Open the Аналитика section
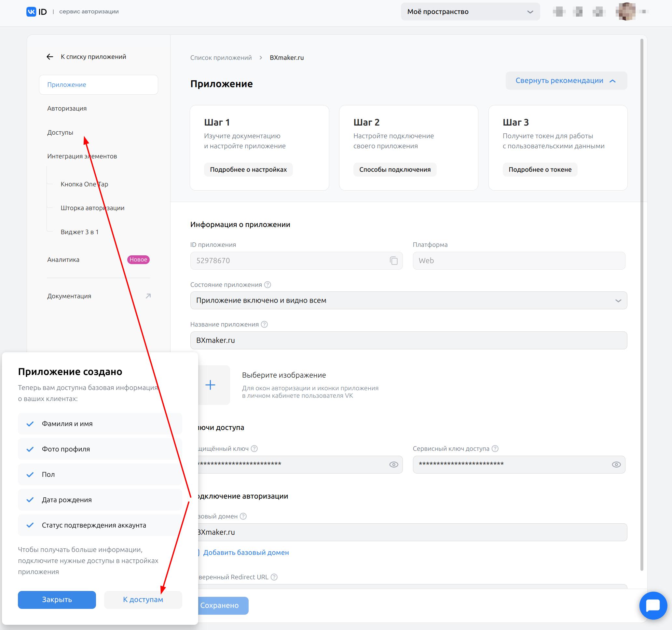Screen dimensions: 672x630 63,260
